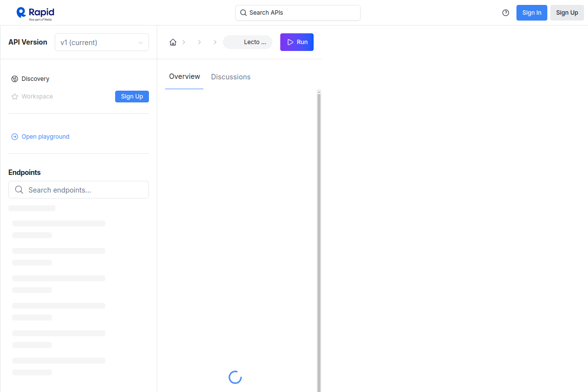Switch to the Overview tab
Image resolution: width=588 pixels, height=392 pixels.
click(x=184, y=76)
